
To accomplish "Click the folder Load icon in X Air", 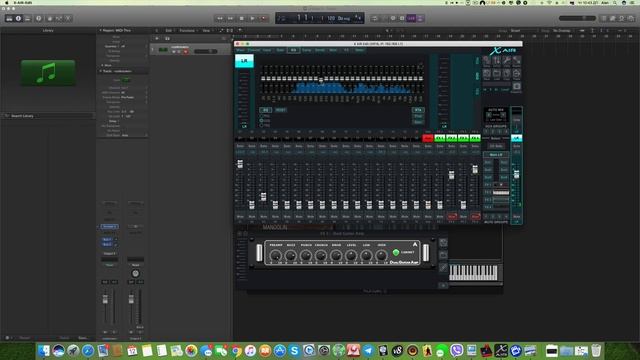I will click(x=497, y=74).
